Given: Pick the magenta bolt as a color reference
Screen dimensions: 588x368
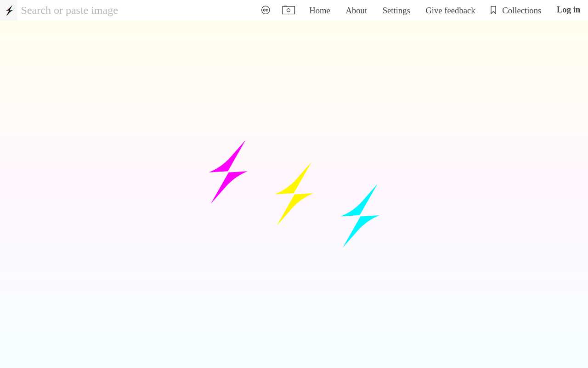Looking at the screenshot, I should point(228,172).
